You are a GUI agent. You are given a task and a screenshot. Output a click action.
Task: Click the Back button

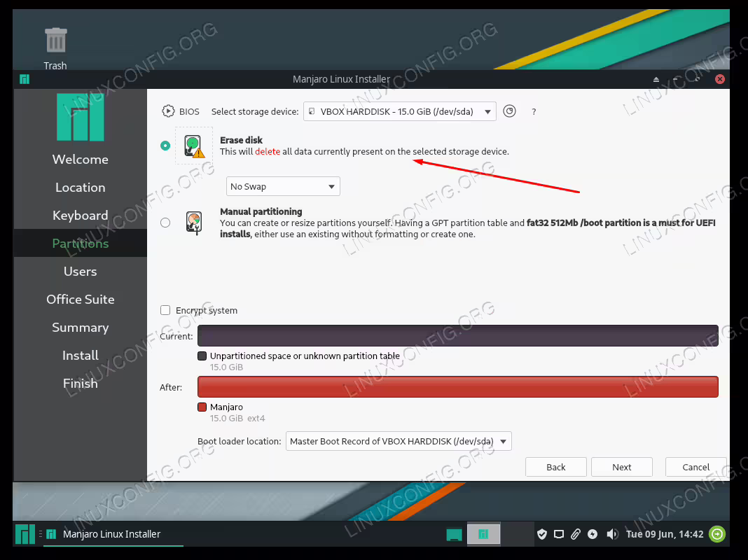(556, 467)
